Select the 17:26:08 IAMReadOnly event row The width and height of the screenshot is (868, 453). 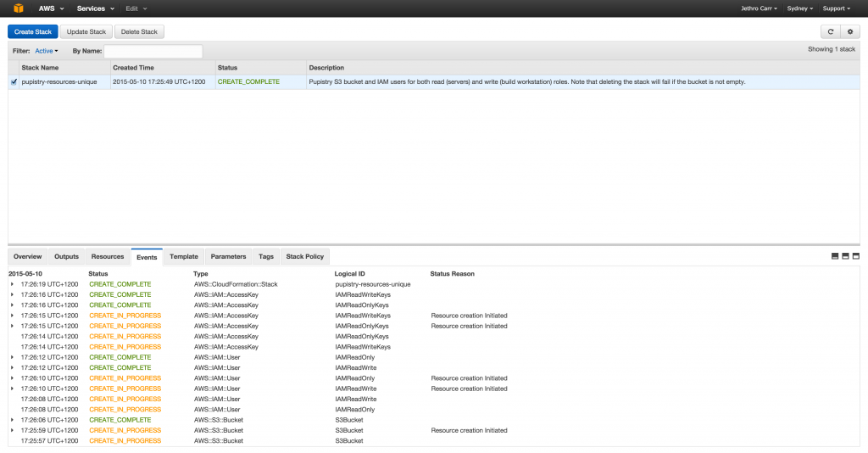coord(433,409)
